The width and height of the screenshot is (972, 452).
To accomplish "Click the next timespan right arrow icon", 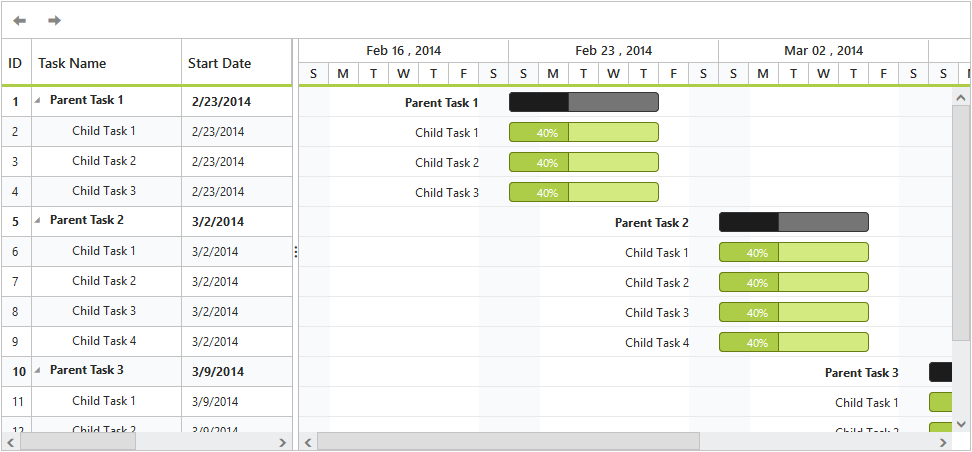I will (54, 20).
